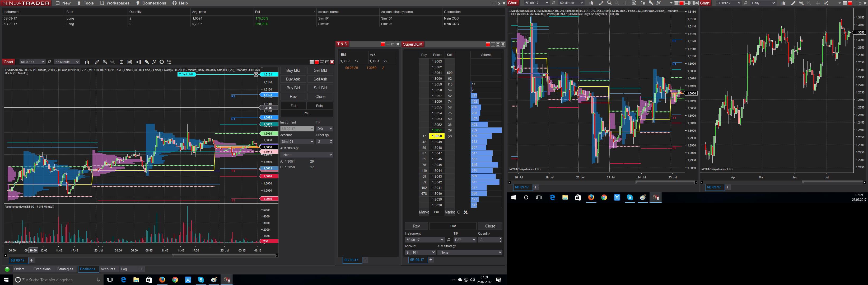Search instrument with magnifier in 15 Minute chart

click(x=49, y=62)
